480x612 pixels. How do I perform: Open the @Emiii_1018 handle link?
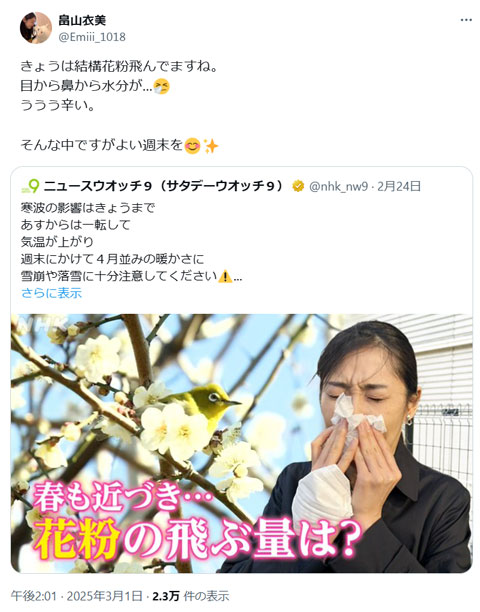click(92, 37)
